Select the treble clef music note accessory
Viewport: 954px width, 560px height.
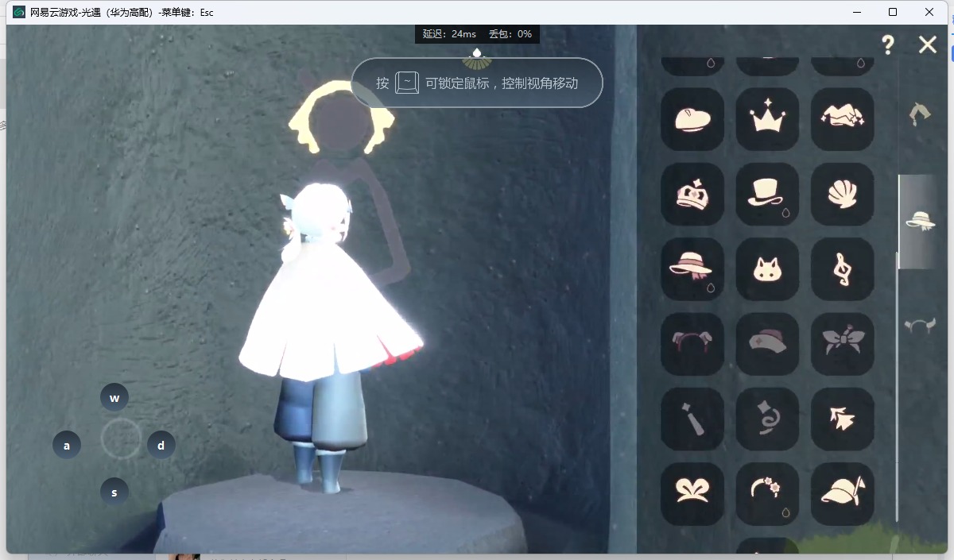tap(842, 269)
